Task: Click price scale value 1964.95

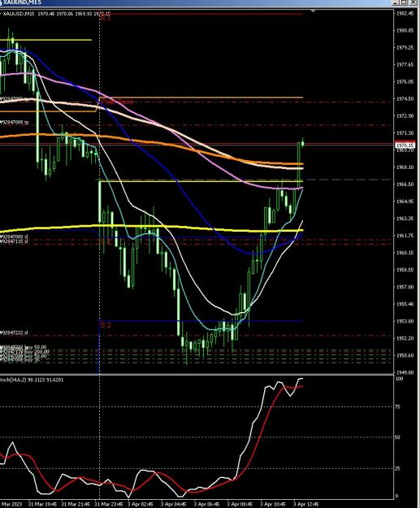Action: click(x=405, y=202)
